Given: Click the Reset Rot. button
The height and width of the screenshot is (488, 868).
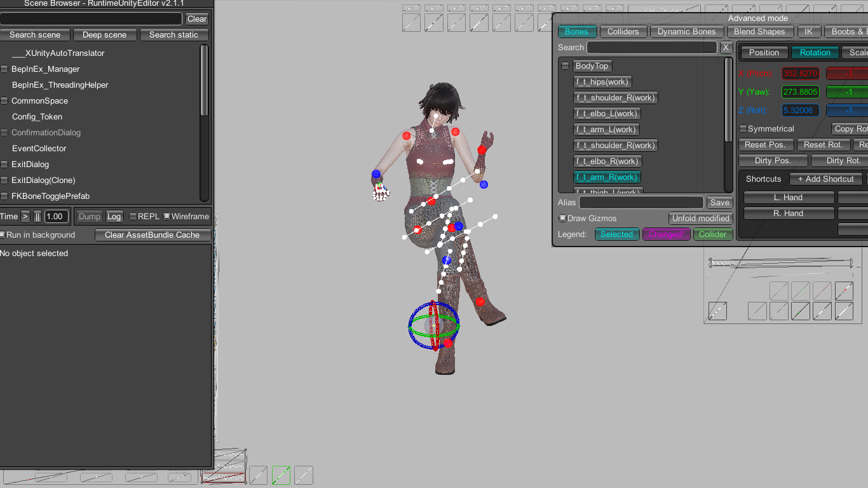Looking at the screenshot, I should click(823, 145).
